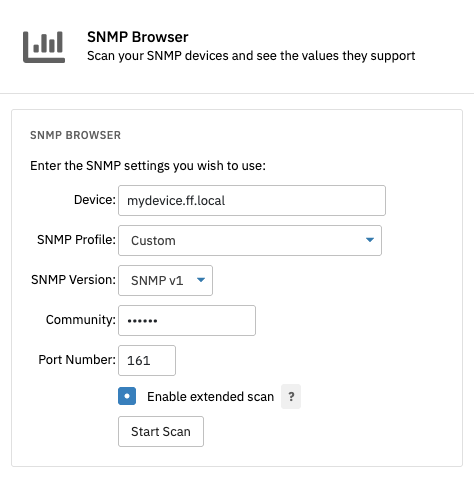This screenshot has width=474, height=482.
Task: Focus the Port Number field showing 161
Action: point(147,360)
